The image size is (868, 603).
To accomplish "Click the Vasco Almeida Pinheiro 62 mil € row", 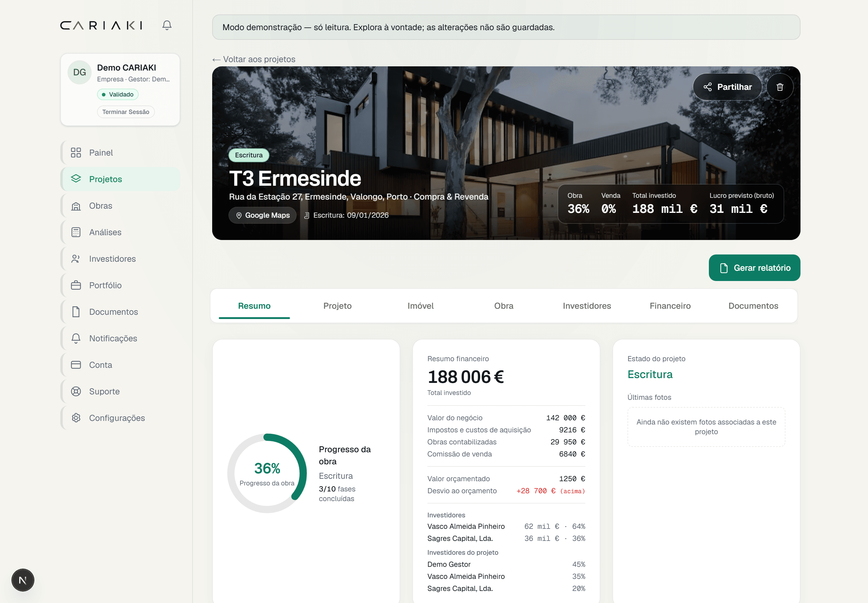I will [506, 526].
